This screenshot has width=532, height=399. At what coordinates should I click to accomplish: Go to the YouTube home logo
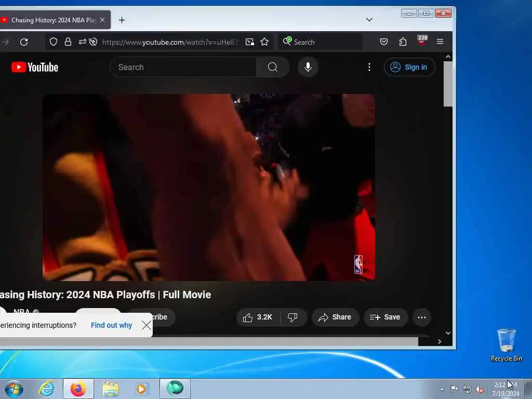coord(35,67)
